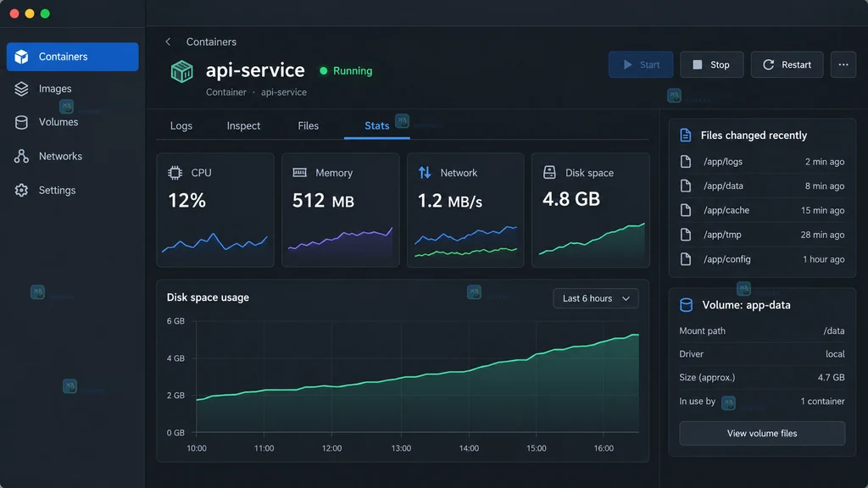Click View volume files button

(762, 433)
